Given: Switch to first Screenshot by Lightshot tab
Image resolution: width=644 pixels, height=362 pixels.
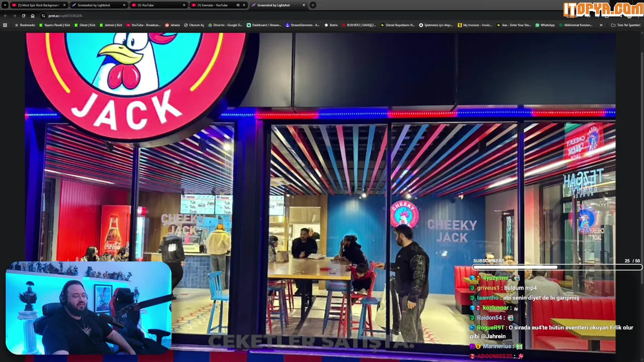Looking at the screenshot, I should click(x=98, y=5).
